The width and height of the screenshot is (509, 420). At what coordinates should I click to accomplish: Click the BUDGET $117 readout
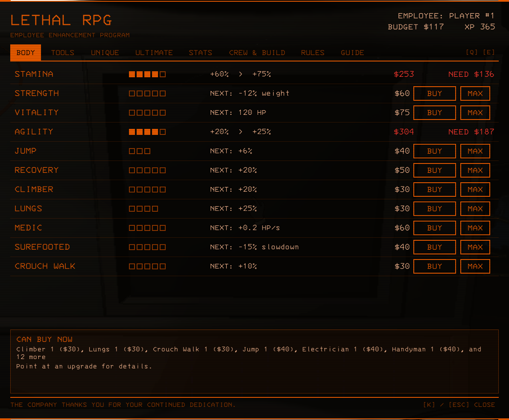pos(416,27)
